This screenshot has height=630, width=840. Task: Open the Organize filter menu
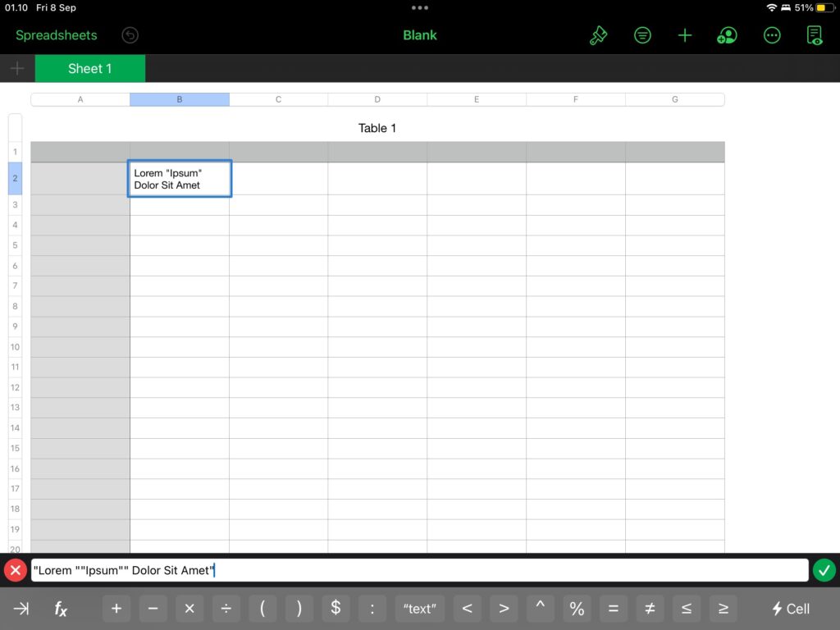(642, 35)
